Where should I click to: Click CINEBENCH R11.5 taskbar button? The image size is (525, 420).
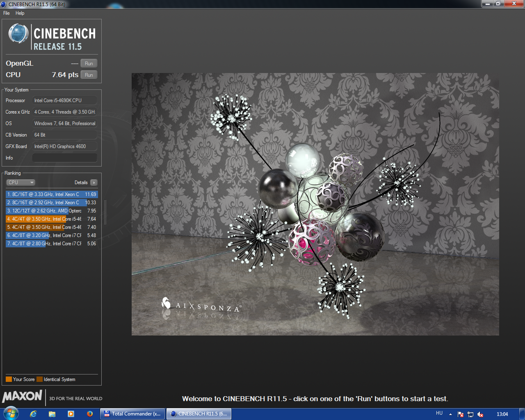pyautogui.click(x=199, y=414)
